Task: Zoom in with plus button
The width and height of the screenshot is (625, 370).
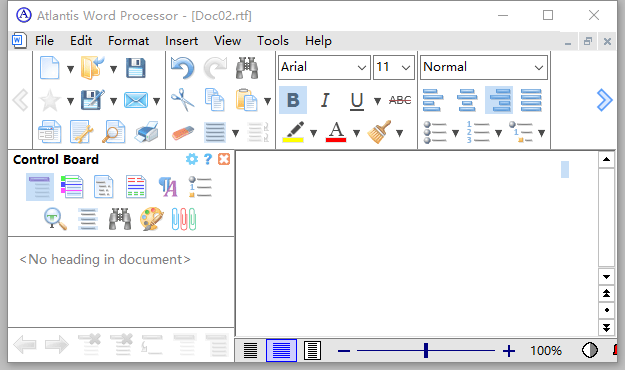Action: (x=509, y=351)
